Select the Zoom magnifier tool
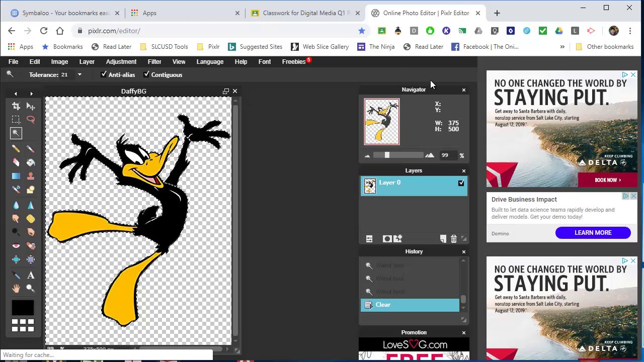This screenshot has width=644, height=362. (x=31, y=289)
